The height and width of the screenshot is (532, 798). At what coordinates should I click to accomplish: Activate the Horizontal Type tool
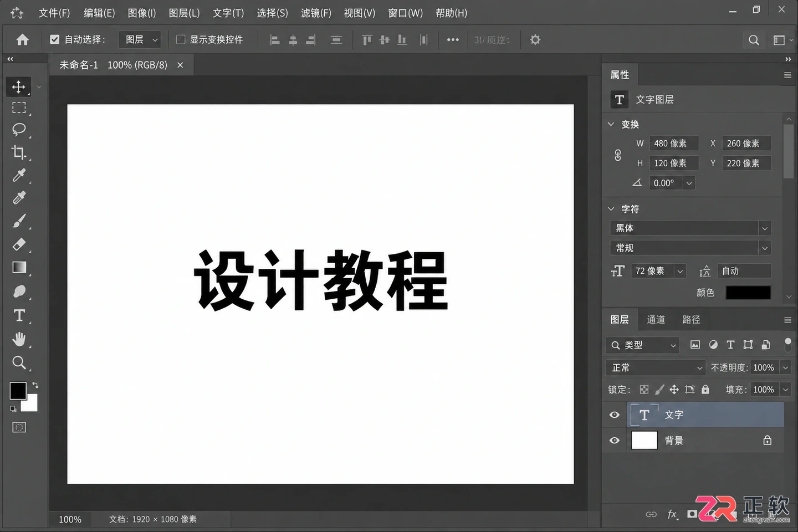[19, 315]
